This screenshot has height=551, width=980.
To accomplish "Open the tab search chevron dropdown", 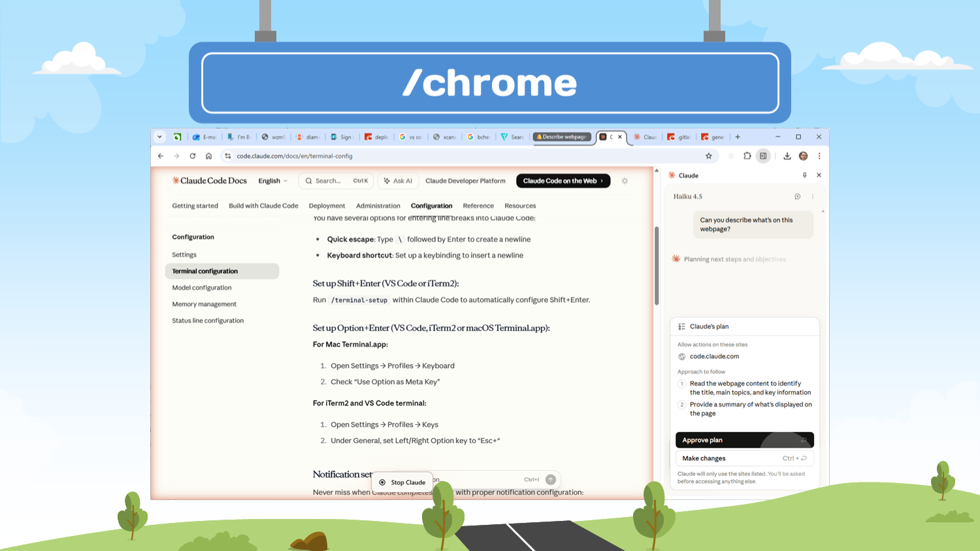I will 159,137.
